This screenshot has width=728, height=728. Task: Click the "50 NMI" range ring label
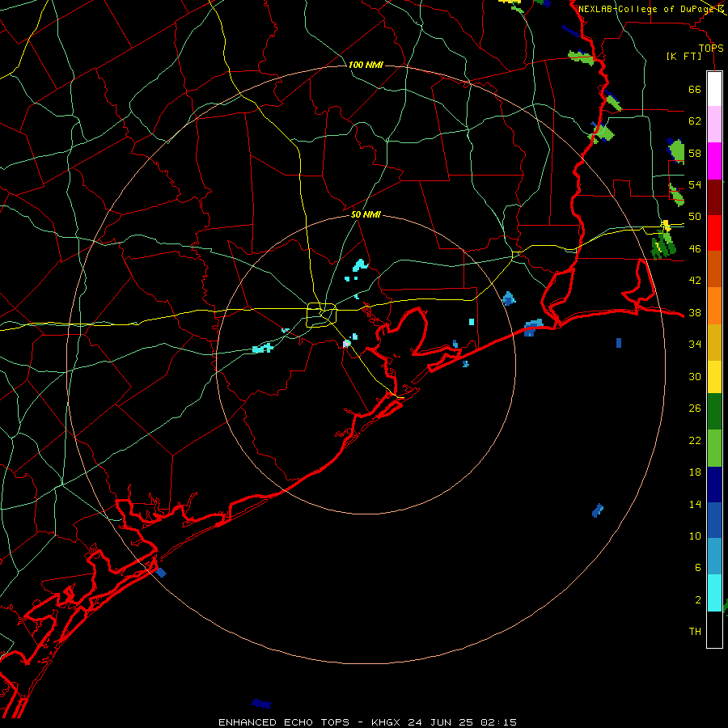click(x=366, y=214)
